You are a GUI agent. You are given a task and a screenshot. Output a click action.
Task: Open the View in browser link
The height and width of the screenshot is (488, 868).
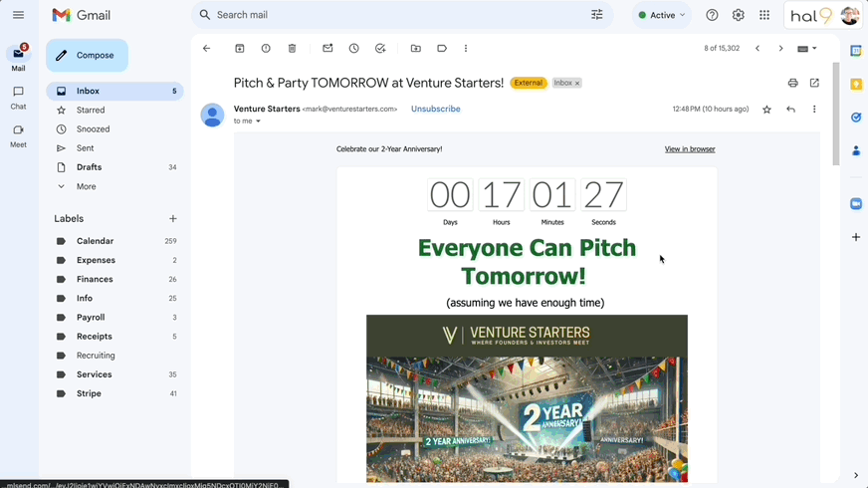click(690, 149)
